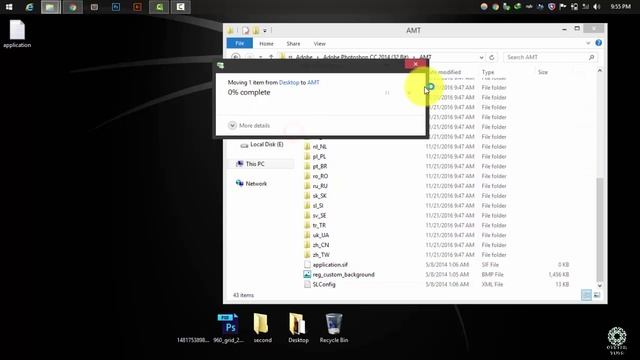Sort by the Type column header
640x360 pixels.
488,72
